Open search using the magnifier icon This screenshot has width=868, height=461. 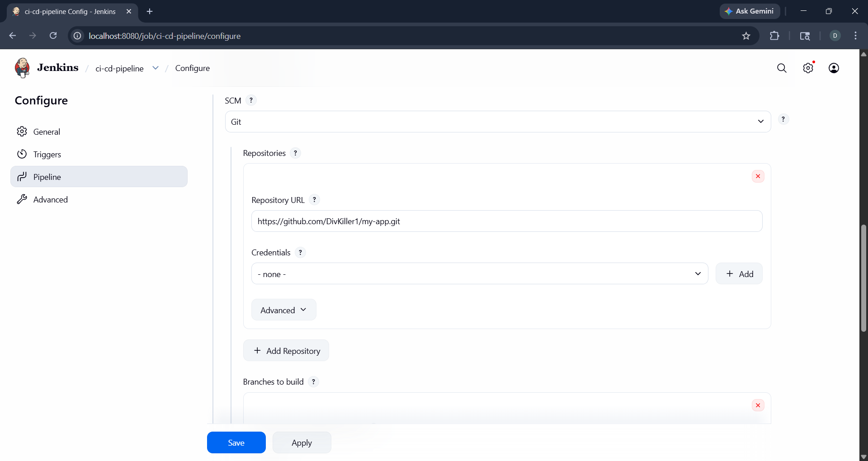(782, 68)
